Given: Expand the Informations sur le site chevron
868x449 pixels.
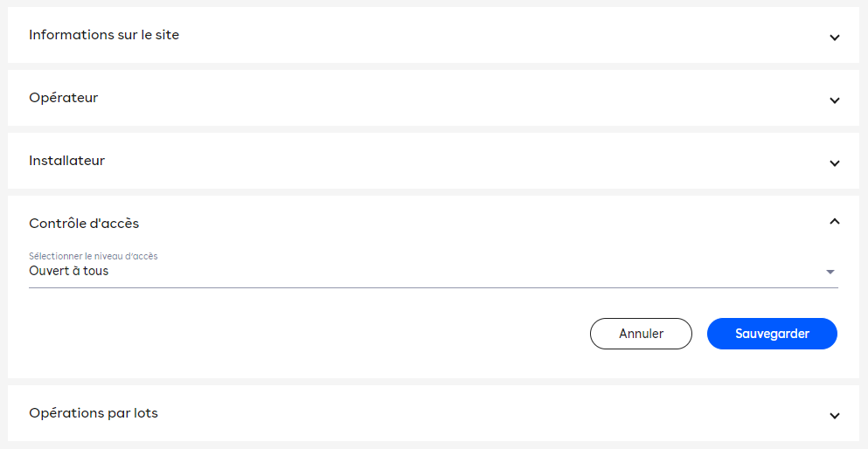Looking at the screenshot, I should click(x=834, y=38).
